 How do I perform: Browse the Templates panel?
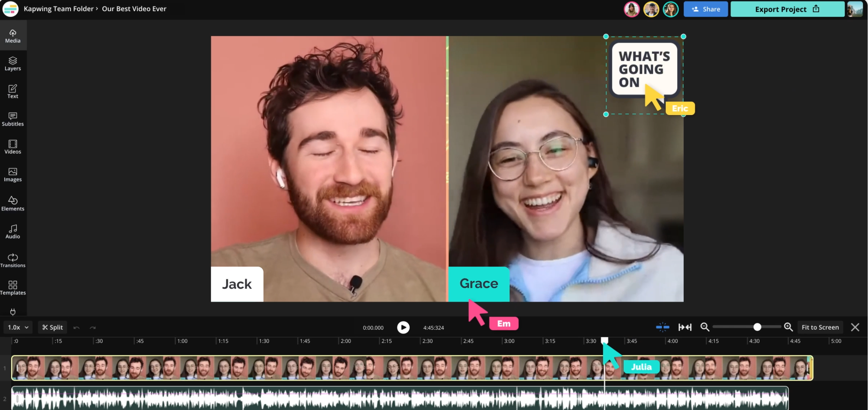[x=13, y=288]
